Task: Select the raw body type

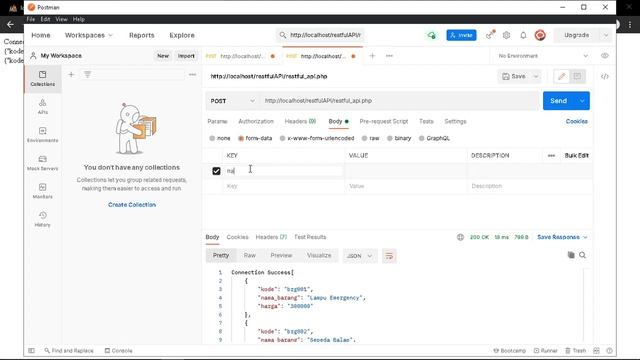Action: (x=370, y=138)
